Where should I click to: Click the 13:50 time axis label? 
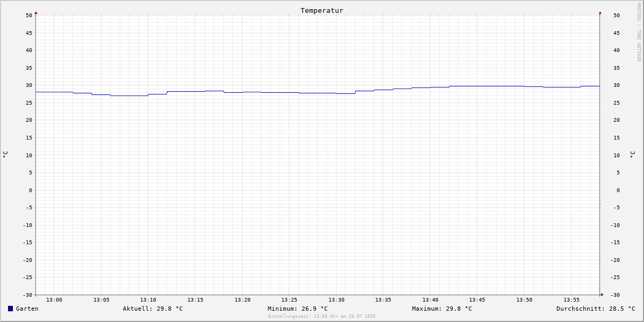point(524,299)
